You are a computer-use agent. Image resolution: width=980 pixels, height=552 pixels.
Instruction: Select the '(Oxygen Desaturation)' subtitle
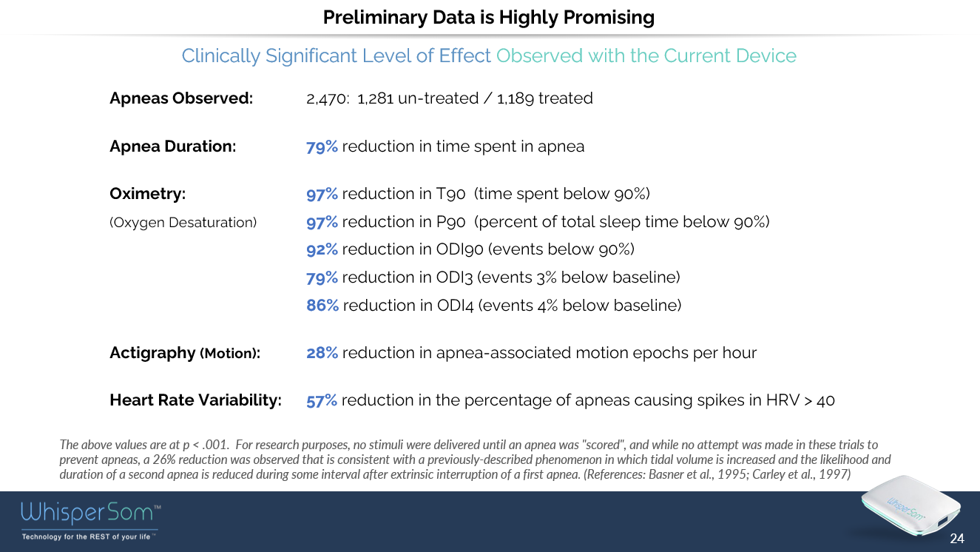(x=183, y=222)
